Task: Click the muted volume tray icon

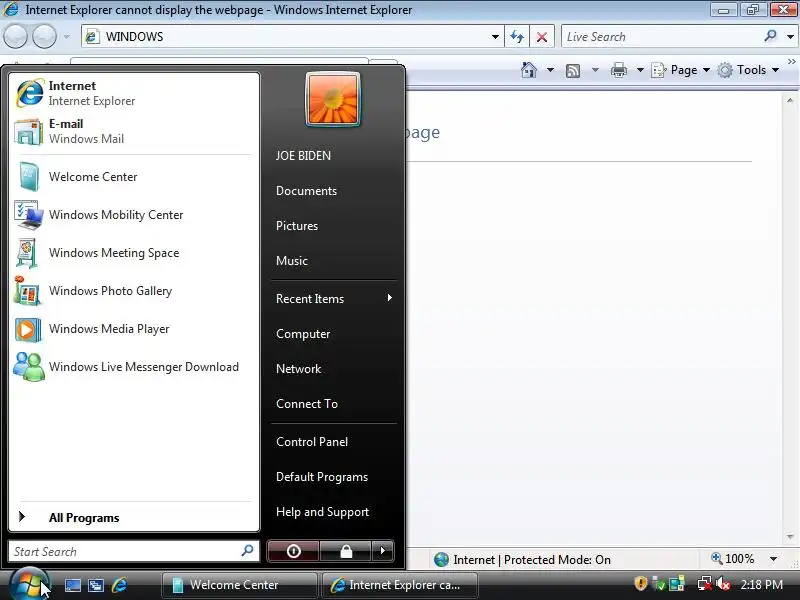Action: 722,584
